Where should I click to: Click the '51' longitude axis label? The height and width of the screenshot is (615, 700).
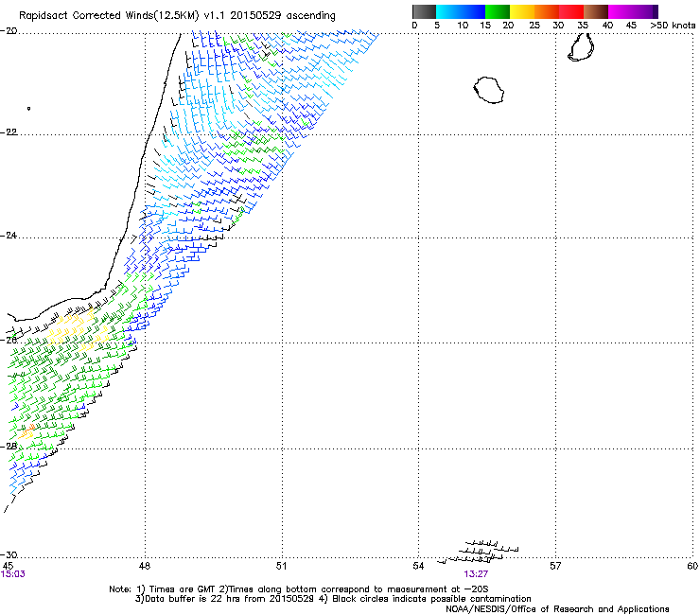point(281,567)
